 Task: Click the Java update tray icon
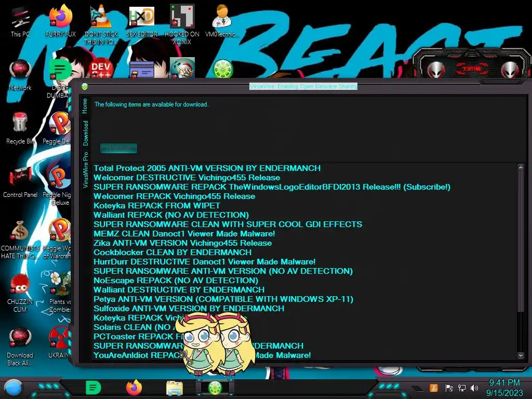pos(433,388)
